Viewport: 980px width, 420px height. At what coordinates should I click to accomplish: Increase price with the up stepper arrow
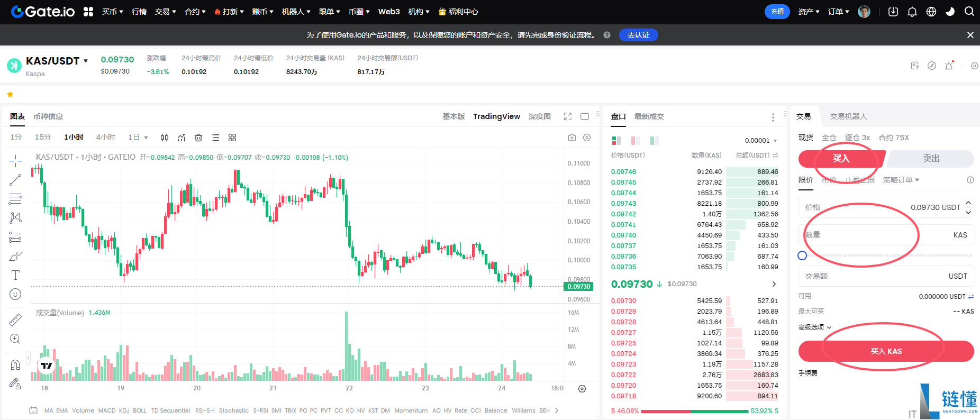pyautogui.click(x=968, y=203)
